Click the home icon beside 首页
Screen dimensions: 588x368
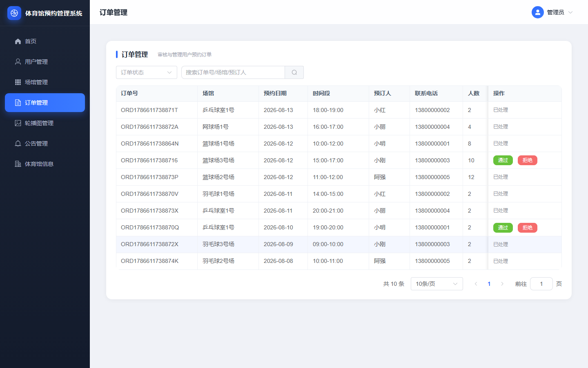pyautogui.click(x=18, y=41)
